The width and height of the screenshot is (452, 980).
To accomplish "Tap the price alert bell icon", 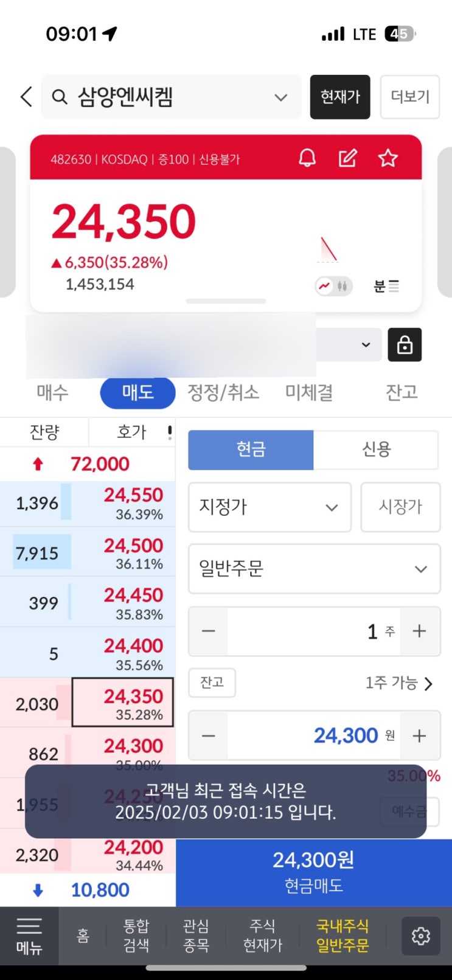I will 307,159.
